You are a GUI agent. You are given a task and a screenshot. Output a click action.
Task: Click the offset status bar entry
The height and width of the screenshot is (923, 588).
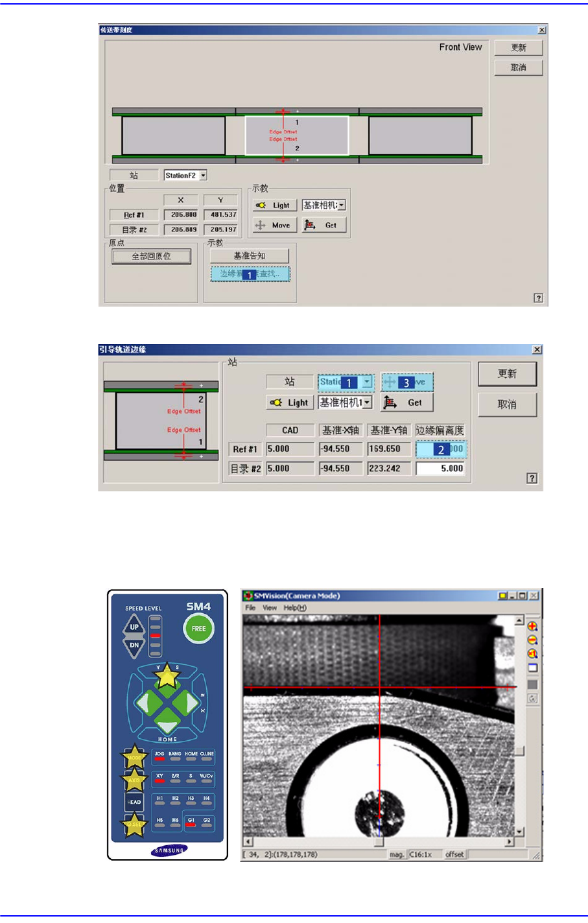point(454,854)
